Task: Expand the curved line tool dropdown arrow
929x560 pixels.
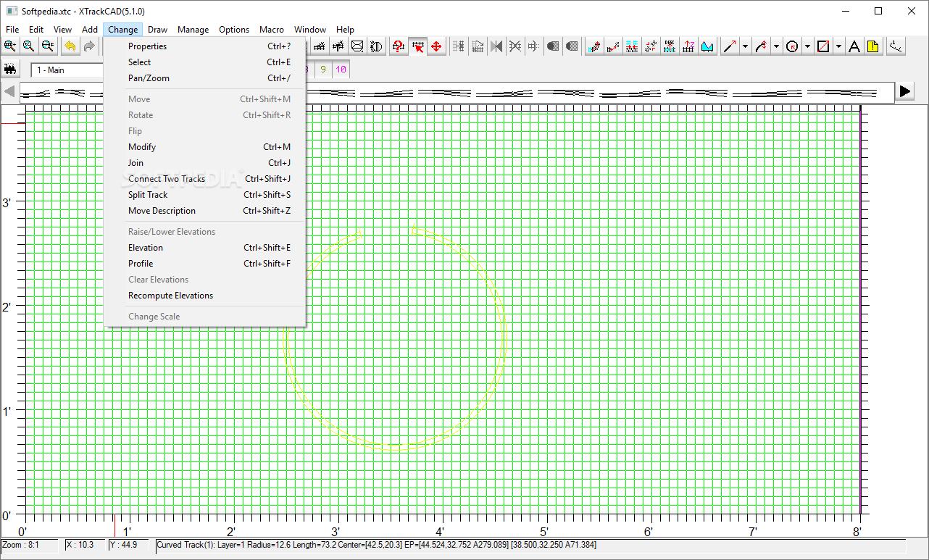Action: tap(776, 46)
